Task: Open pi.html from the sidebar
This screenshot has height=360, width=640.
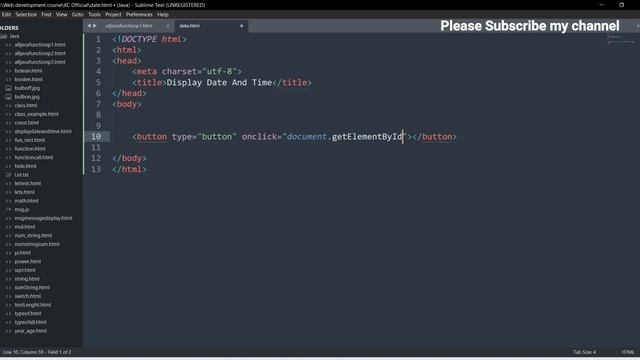Action: (22, 253)
